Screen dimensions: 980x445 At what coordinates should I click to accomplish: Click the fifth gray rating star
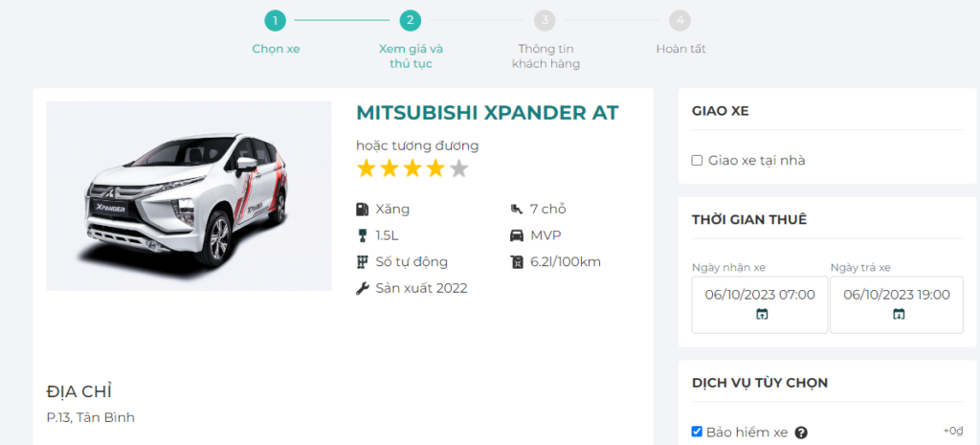459,169
